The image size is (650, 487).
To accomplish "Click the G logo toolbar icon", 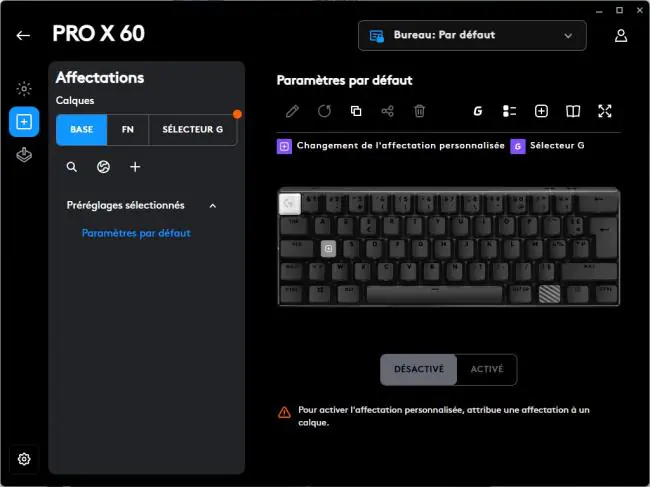I will tap(478, 111).
